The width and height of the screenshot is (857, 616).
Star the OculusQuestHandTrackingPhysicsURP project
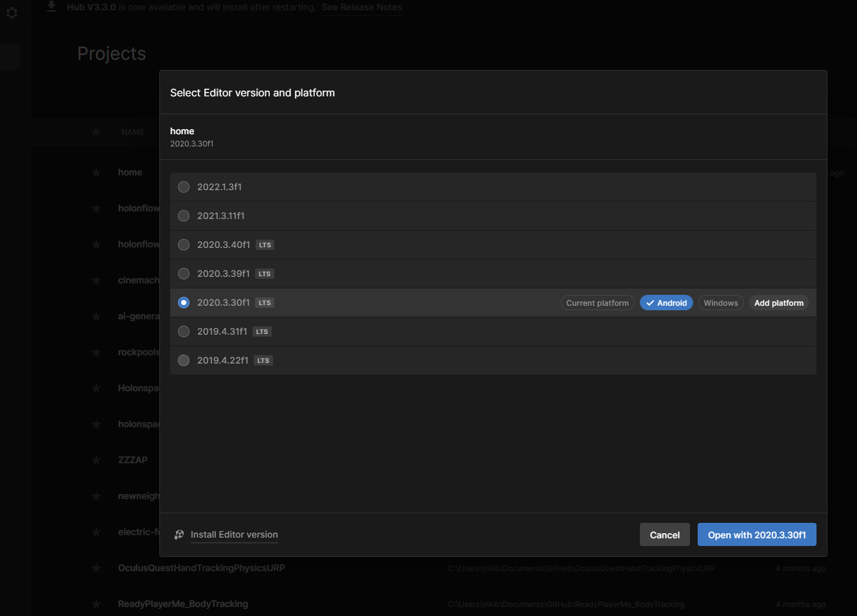point(96,568)
